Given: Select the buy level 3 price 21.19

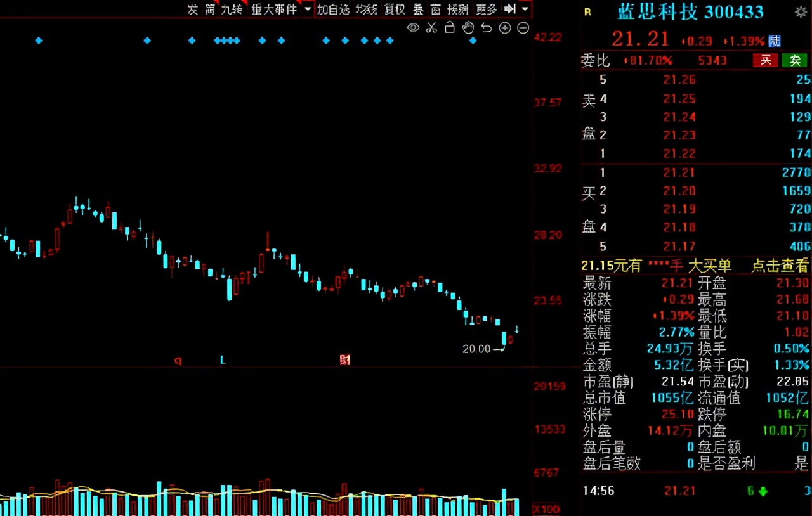Looking at the screenshot, I should pos(679,209).
